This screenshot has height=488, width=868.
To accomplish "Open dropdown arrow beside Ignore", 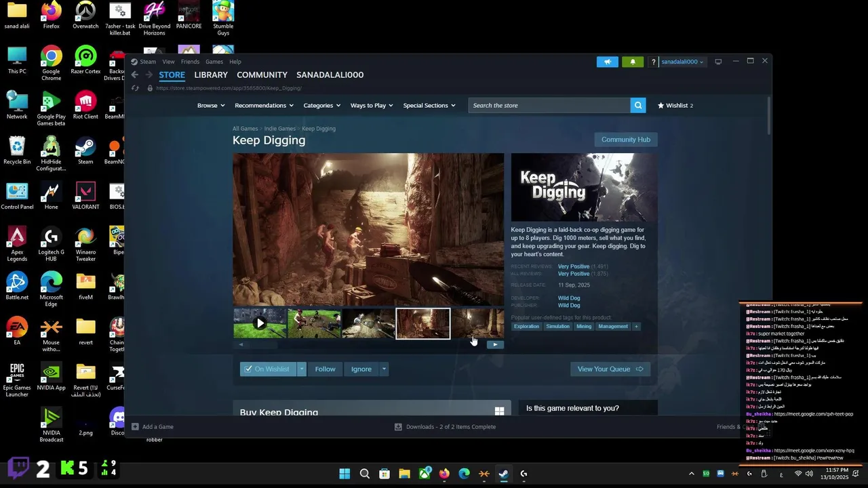I will pyautogui.click(x=384, y=369).
